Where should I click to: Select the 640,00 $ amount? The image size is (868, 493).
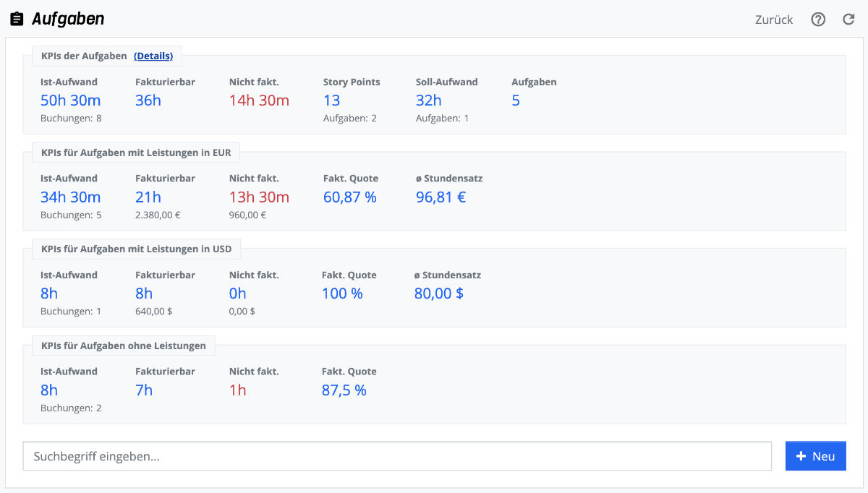pyautogui.click(x=154, y=312)
